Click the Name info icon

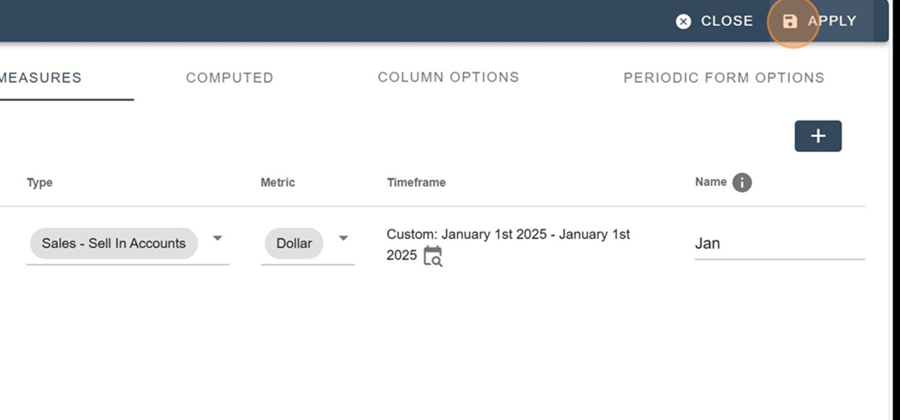[x=742, y=183]
